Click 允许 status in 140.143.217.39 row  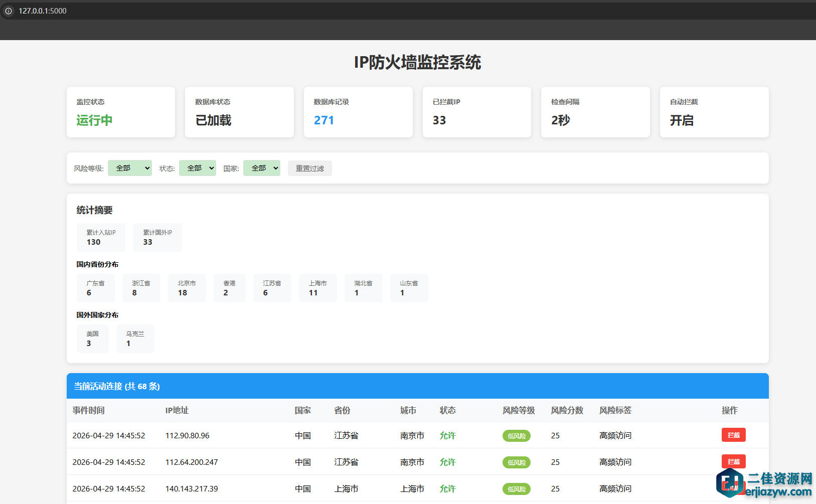(448, 488)
